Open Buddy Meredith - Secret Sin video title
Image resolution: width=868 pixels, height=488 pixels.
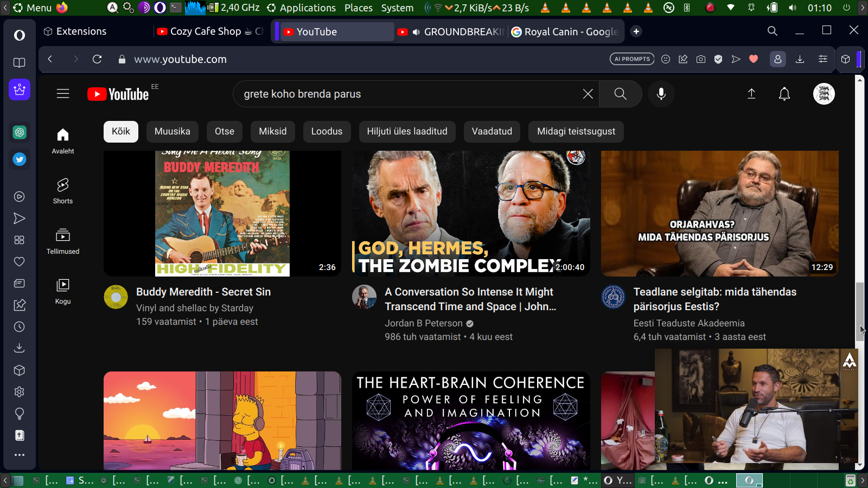coord(203,292)
